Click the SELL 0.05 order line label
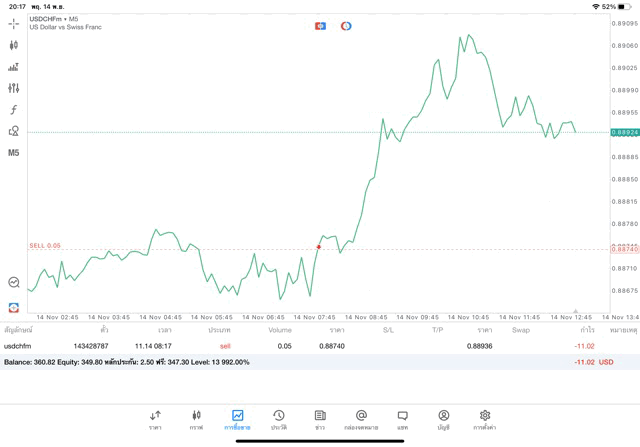Viewport: 640px width, 447px height. pos(45,245)
